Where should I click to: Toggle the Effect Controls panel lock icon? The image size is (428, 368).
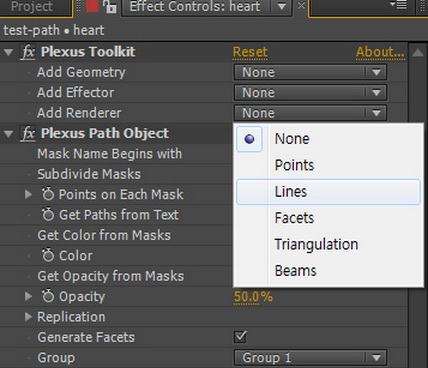[109, 7]
